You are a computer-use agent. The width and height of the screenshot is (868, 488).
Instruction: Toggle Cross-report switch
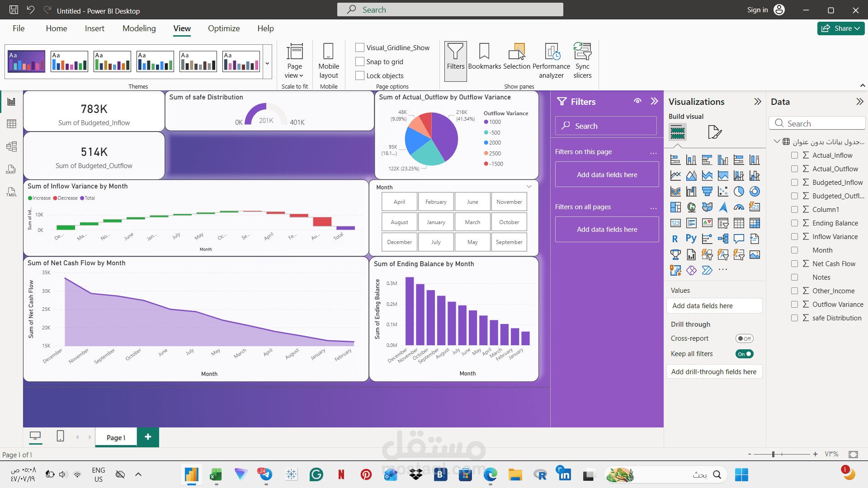point(744,338)
